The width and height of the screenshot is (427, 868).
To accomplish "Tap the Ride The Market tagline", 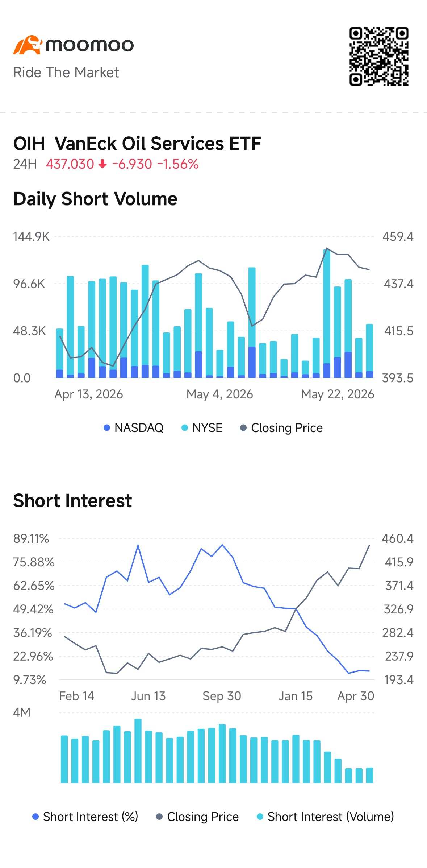I will point(66,73).
